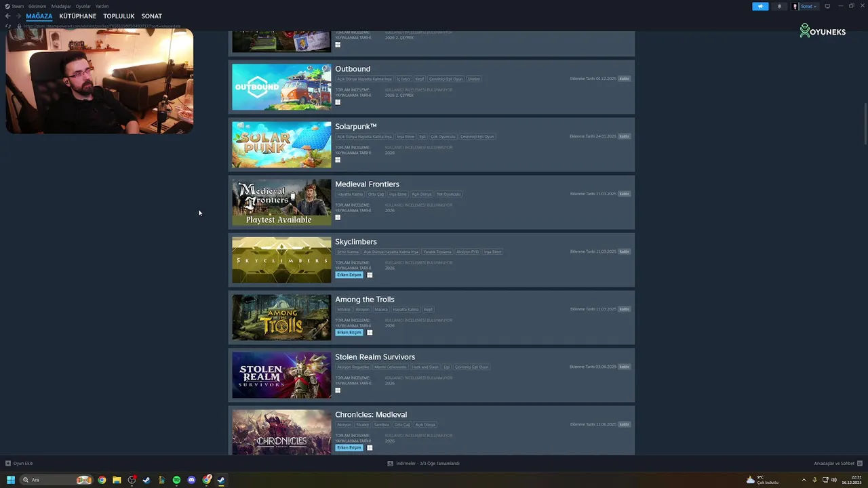Image resolution: width=868 pixels, height=488 pixels.
Task: Click the Erken Erişim badge on Skyclimbers
Action: pyautogui.click(x=349, y=275)
